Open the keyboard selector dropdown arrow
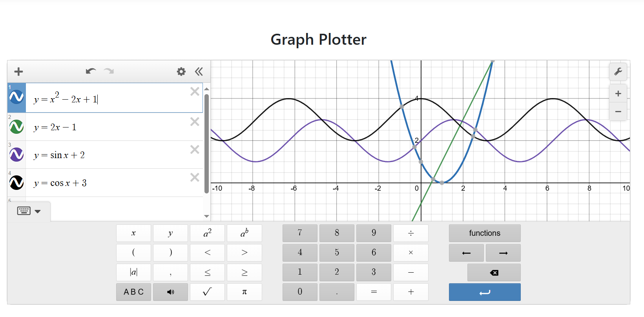This screenshot has height=317, width=644. [38, 211]
